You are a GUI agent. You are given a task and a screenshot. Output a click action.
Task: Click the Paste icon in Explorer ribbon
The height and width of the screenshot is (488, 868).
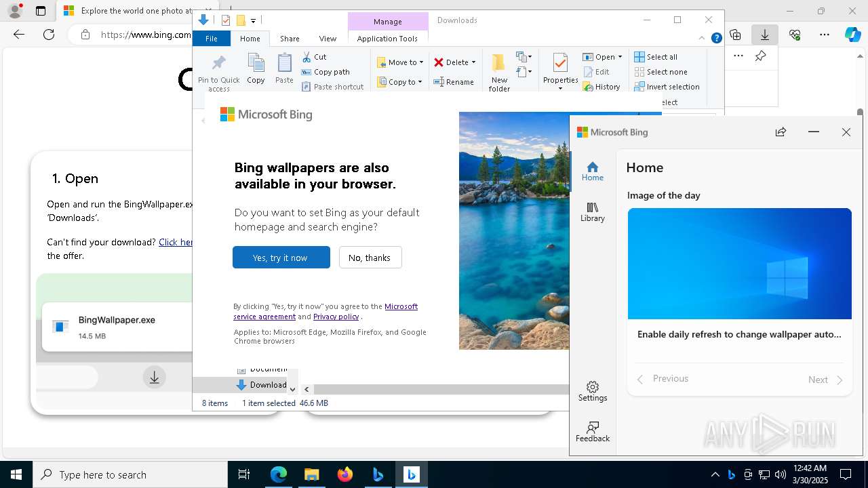coord(284,69)
